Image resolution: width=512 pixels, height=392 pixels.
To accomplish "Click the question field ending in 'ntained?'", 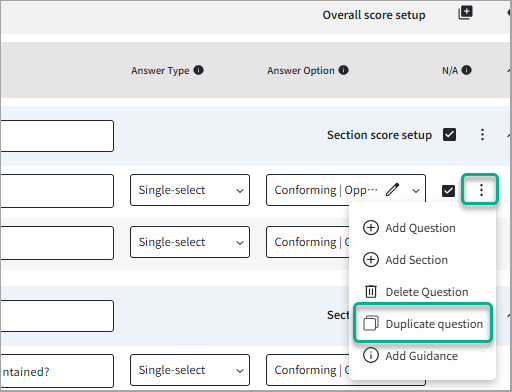I will tap(57, 371).
